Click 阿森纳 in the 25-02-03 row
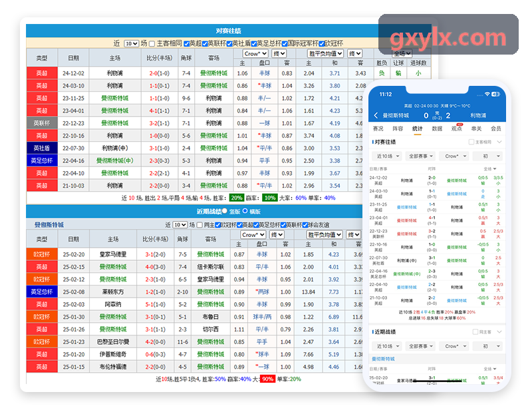Image resolution: width=532 pixels, height=416 pixels. pyautogui.click(x=113, y=304)
